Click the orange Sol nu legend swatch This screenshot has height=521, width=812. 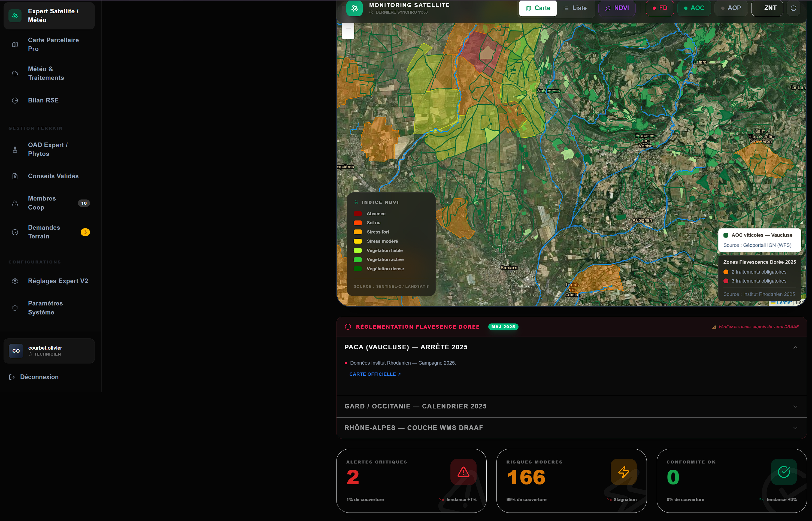click(357, 223)
